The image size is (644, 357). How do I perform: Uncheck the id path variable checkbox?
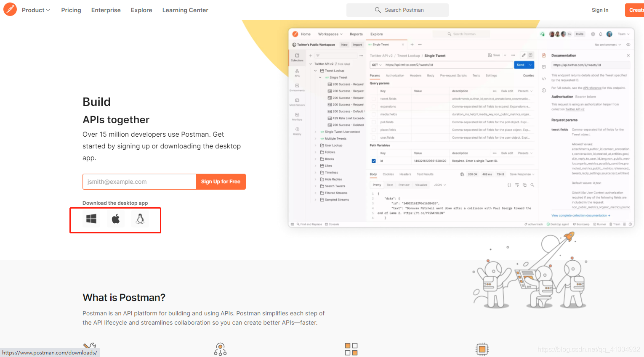(x=374, y=161)
